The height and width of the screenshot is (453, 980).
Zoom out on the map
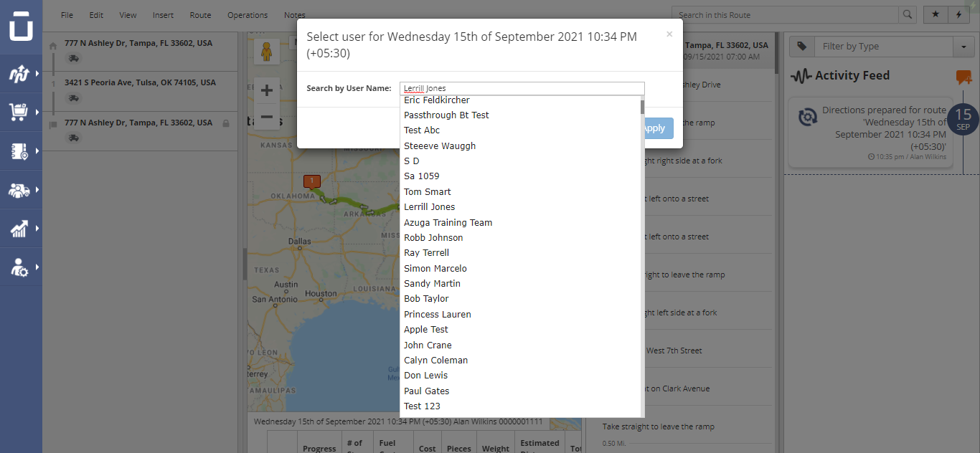(266, 117)
